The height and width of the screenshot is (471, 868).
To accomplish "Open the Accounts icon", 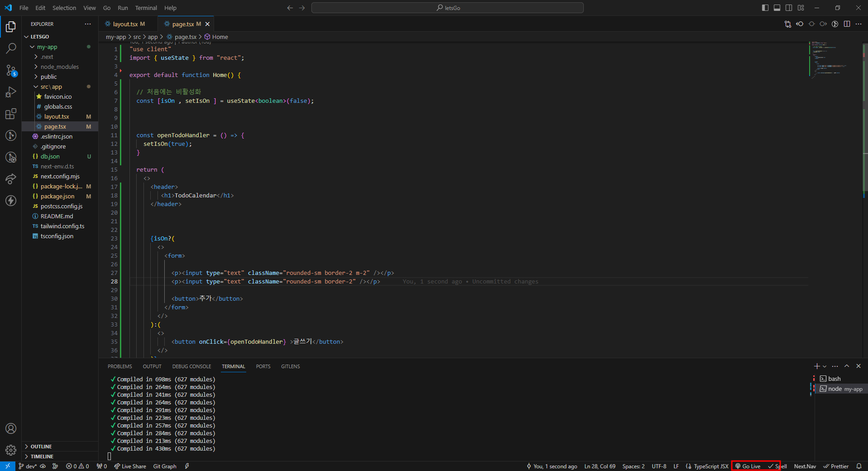I will 11,428.
